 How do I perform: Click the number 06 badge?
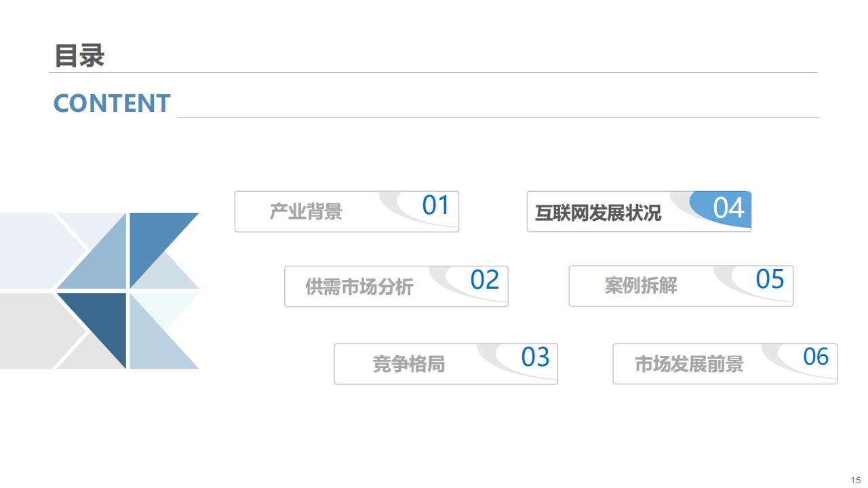(816, 357)
